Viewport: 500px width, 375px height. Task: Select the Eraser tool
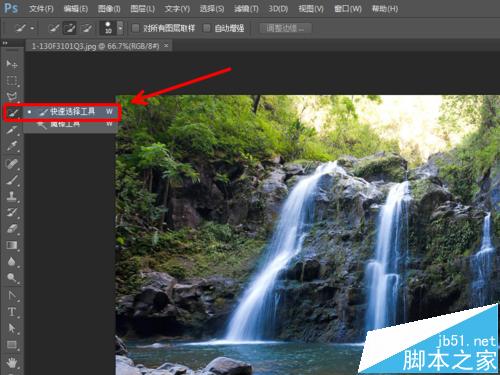[x=12, y=229]
